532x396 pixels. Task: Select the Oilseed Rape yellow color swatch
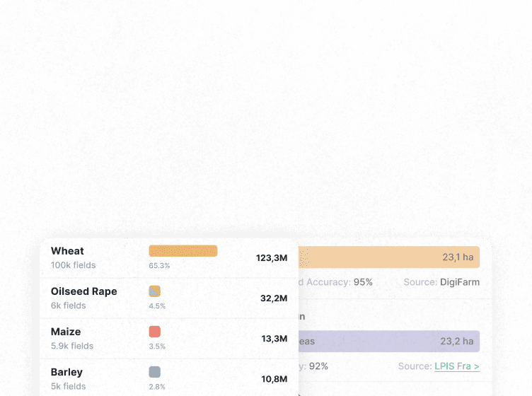[155, 291]
